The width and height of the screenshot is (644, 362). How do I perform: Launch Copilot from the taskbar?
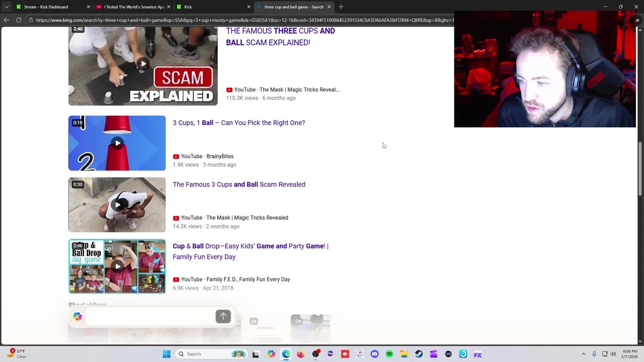tap(271, 354)
